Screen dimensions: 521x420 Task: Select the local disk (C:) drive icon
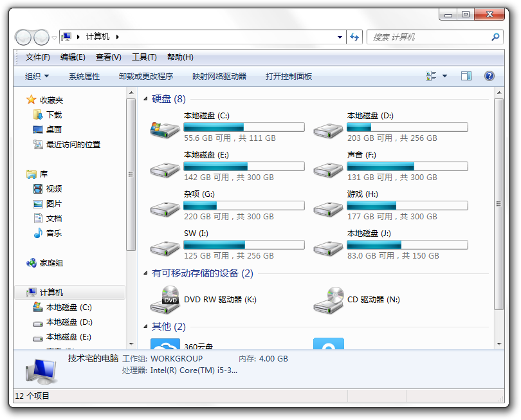[x=165, y=129]
